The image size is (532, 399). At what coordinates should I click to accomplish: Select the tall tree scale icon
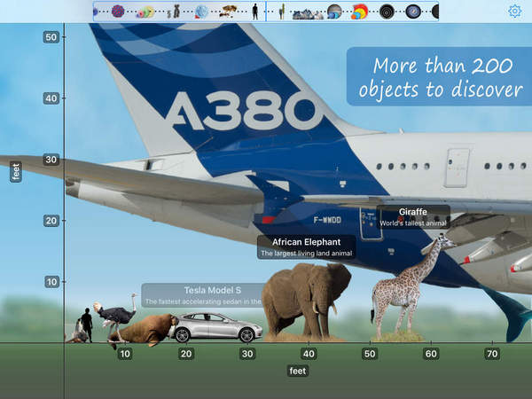click(282, 12)
